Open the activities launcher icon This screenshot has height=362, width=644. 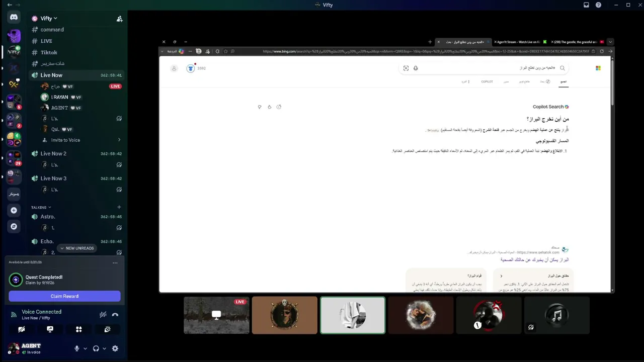tap(78, 329)
